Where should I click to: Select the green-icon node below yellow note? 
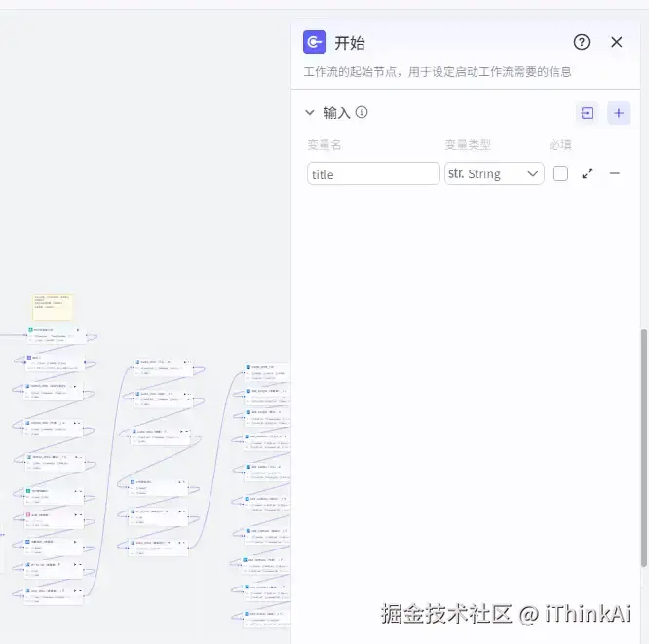57,336
